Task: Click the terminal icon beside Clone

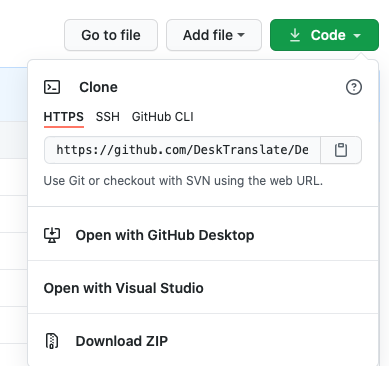Action: [52, 87]
